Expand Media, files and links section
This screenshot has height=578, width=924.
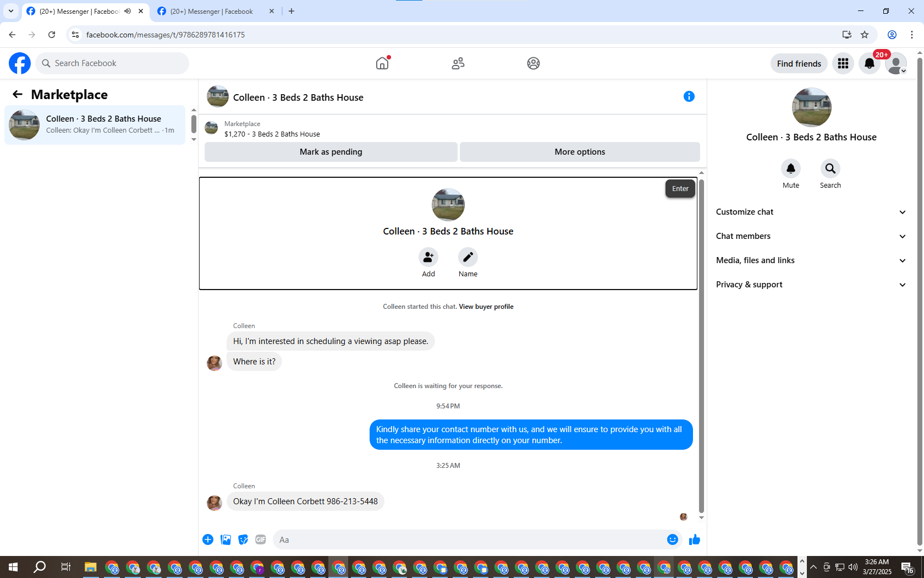(x=811, y=260)
